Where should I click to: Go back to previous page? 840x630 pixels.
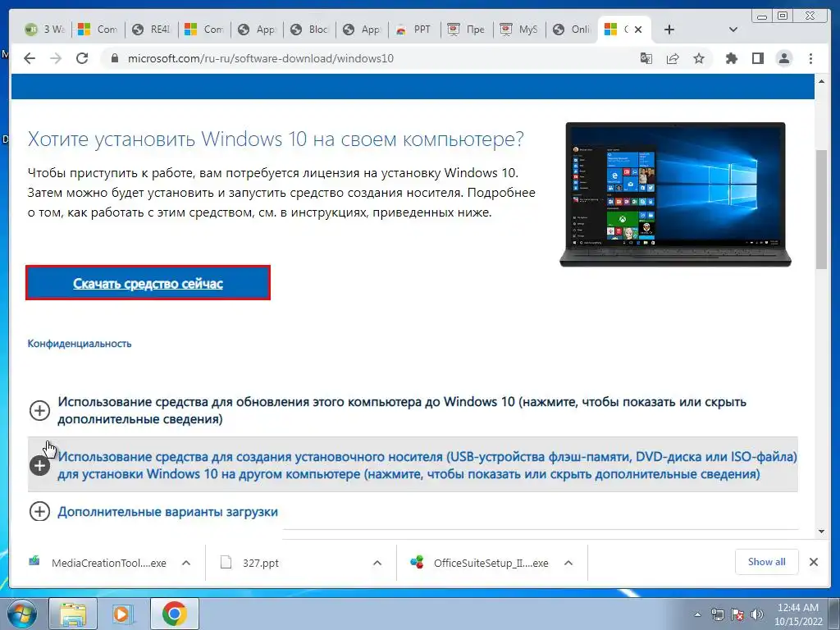click(30, 58)
